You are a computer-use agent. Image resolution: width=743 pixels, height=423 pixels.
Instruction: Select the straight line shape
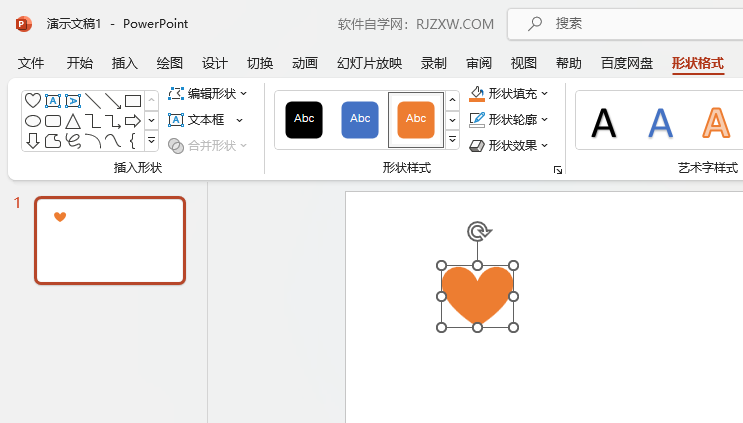93,100
